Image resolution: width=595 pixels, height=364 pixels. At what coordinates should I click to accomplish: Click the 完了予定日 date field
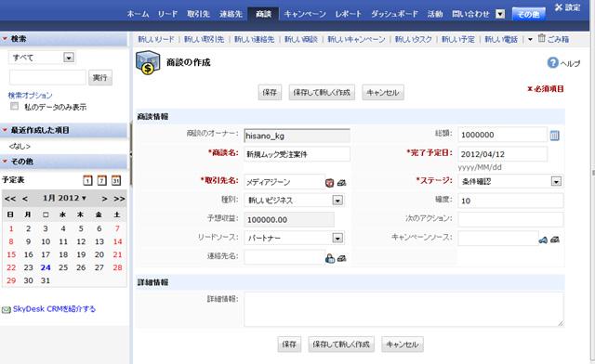[x=502, y=154]
